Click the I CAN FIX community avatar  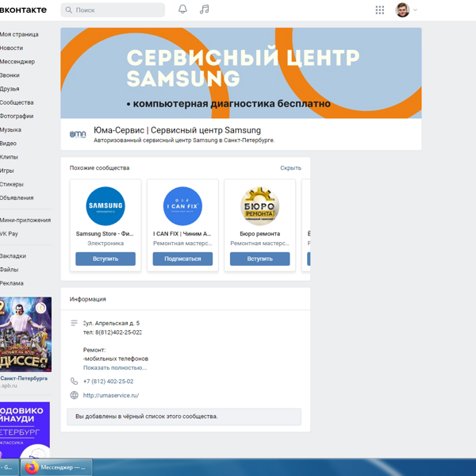[x=182, y=206]
